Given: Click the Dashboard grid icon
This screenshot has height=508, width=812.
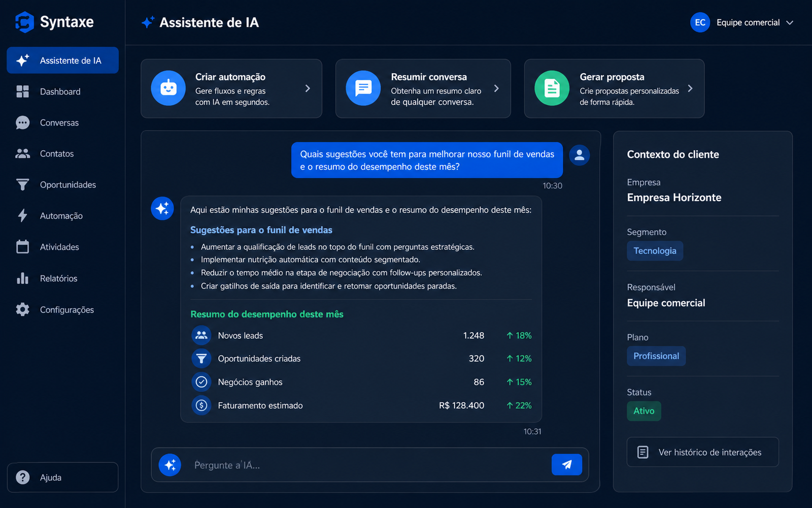Looking at the screenshot, I should coord(22,91).
